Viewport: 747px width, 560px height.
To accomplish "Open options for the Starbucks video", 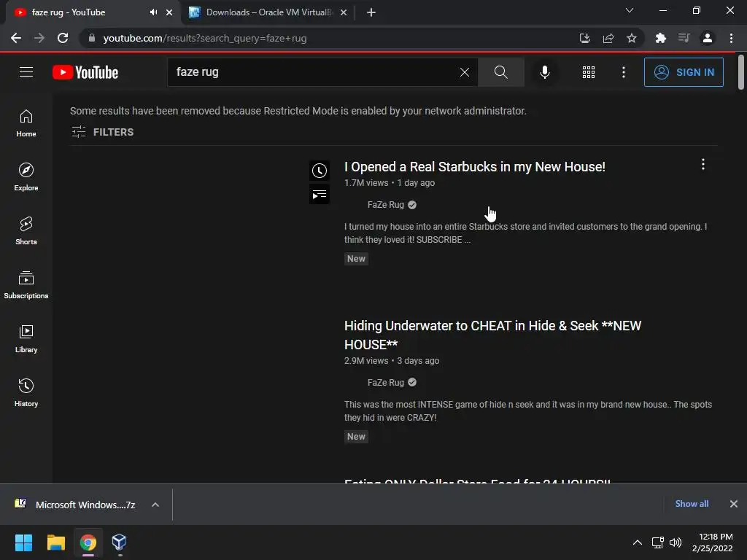I will [703, 165].
